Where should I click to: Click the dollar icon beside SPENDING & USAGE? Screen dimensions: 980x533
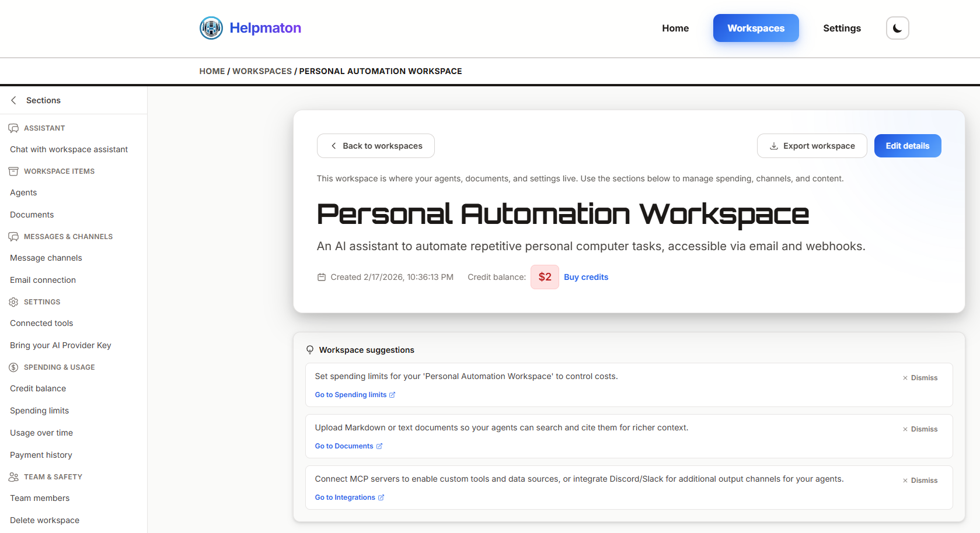(13, 367)
